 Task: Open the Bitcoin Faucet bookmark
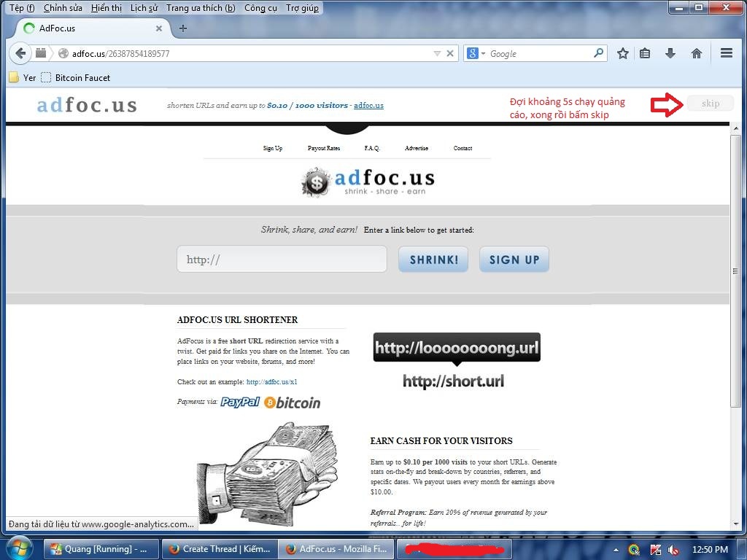click(75, 77)
